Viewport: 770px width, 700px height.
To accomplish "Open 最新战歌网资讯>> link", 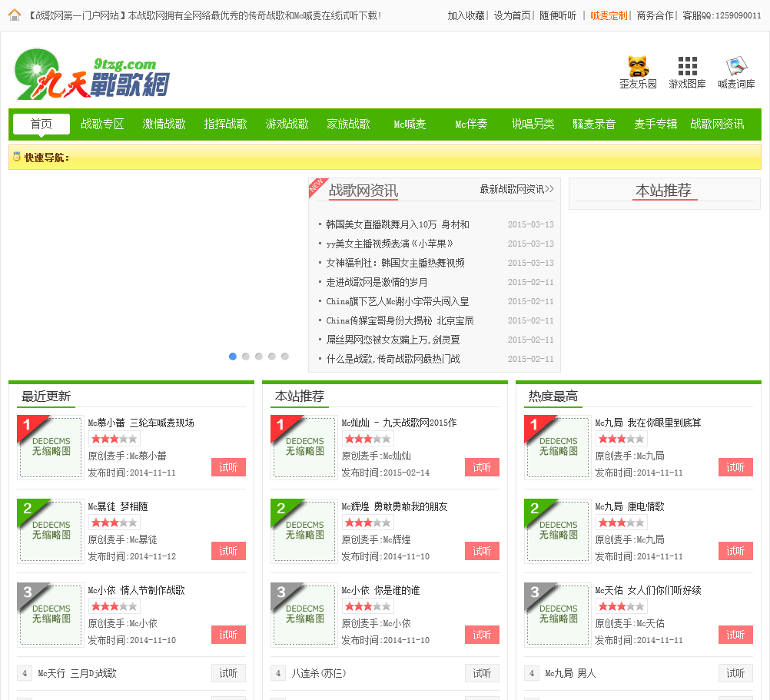I will click(x=516, y=189).
